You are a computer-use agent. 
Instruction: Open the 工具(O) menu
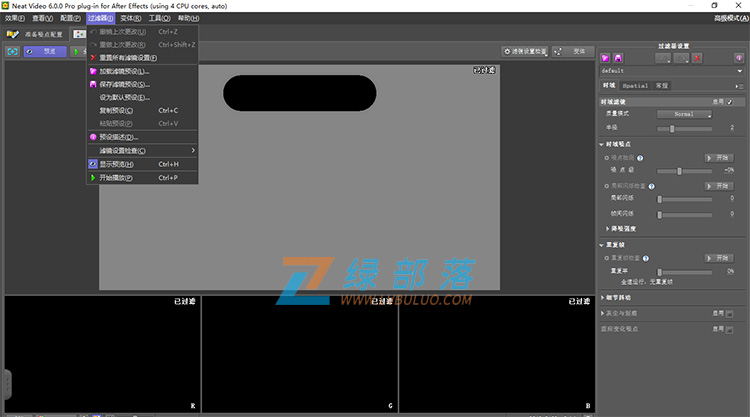point(159,18)
